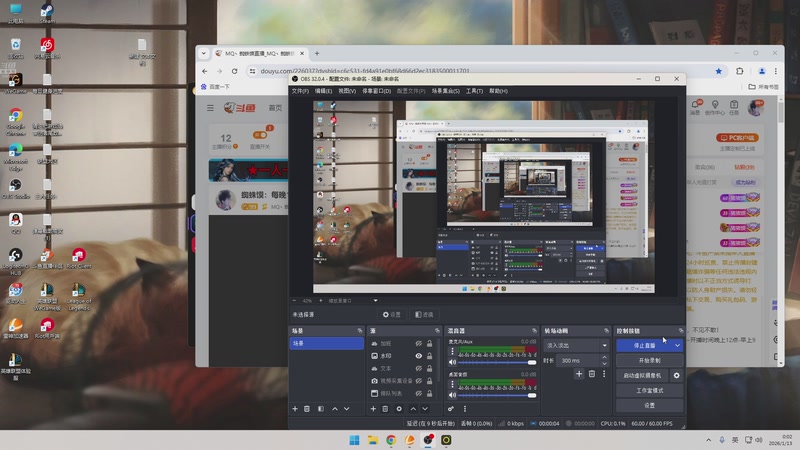Toggle visibility of window capture last source
The width and height of the screenshot is (800, 450).
pos(418,393)
